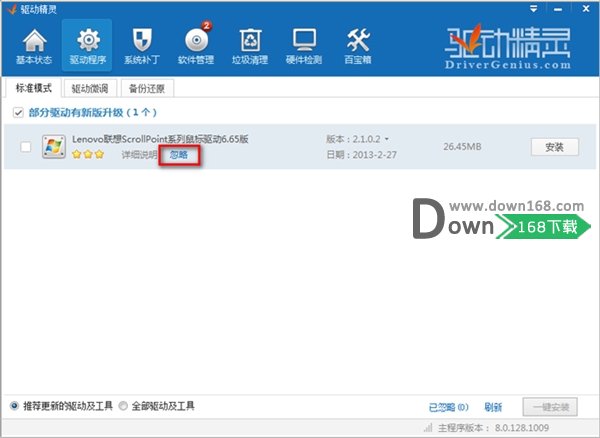Select 全部驱动及工具 radio button

click(123, 406)
